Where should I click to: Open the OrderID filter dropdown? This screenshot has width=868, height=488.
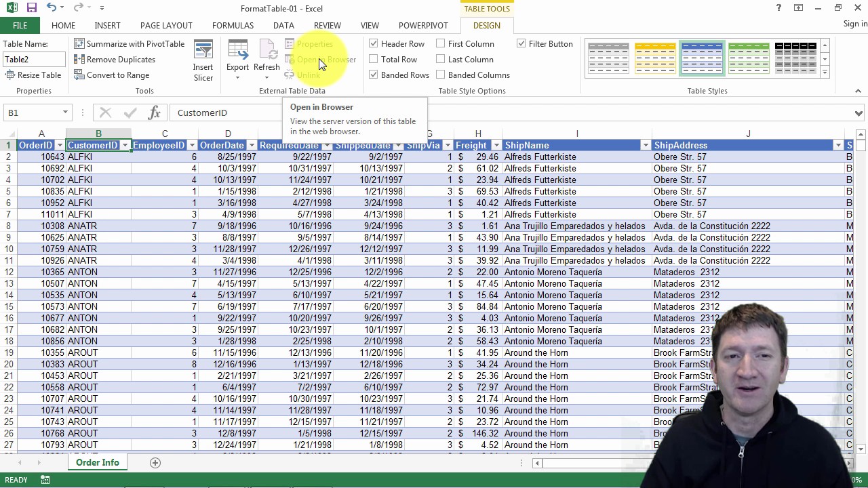pos(60,145)
